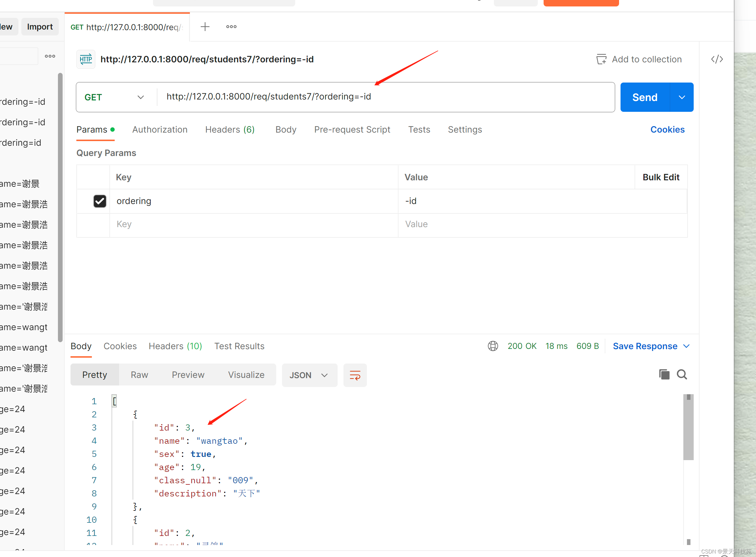Screen dimensions: 756x557
Task: Click the opening bracket on line 1
Action: pos(114,401)
